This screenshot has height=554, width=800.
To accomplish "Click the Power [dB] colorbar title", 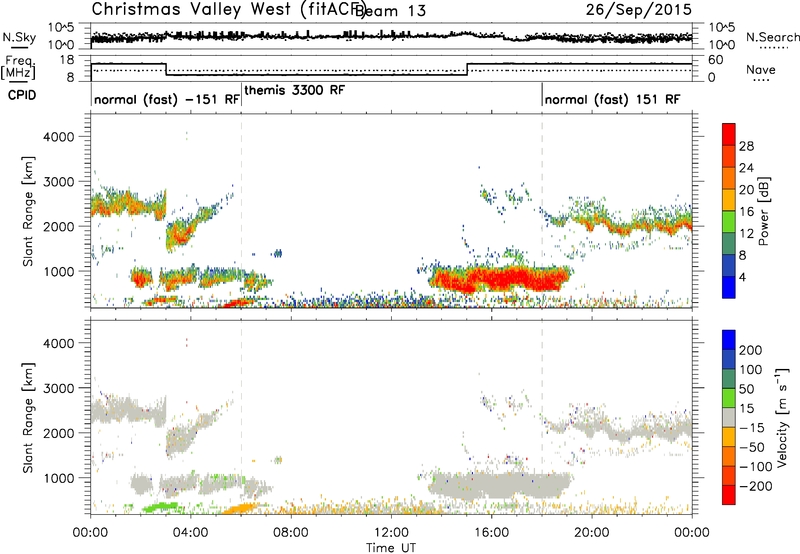I will point(763,211).
